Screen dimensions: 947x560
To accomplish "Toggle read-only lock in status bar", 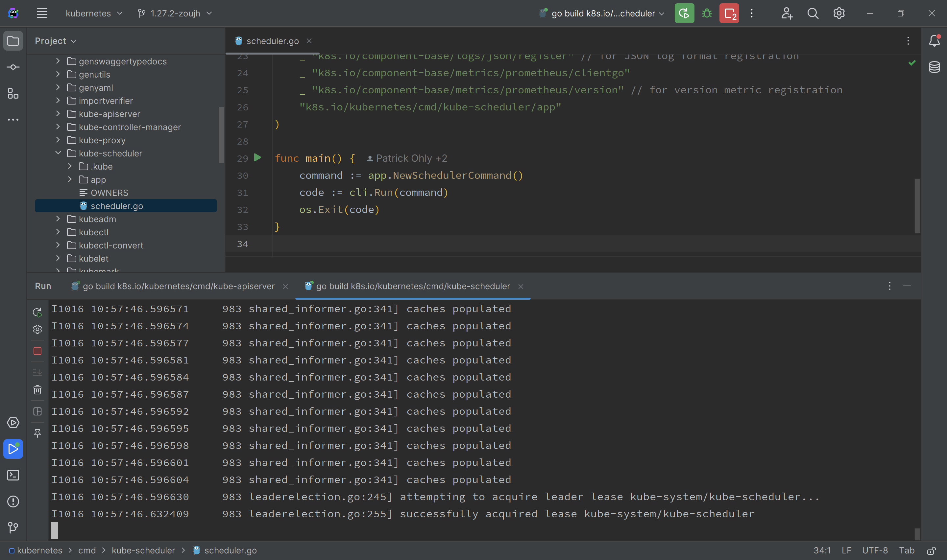I will click(x=931, y=550).
